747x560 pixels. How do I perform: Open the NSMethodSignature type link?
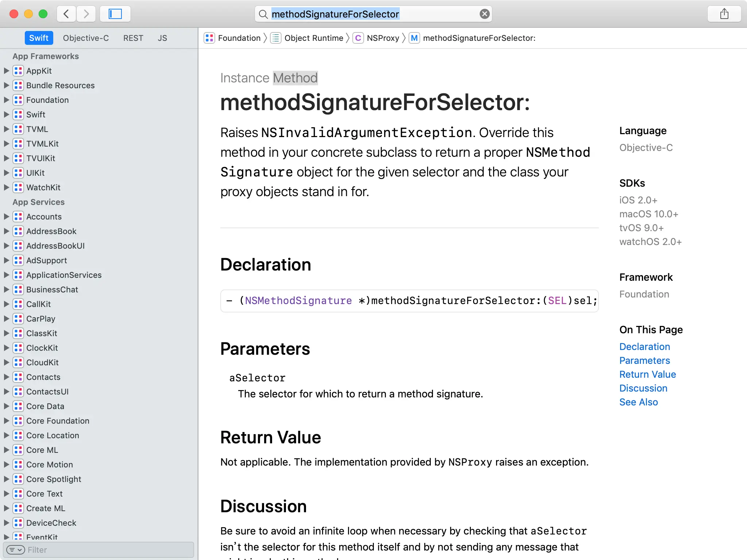(x=298, y=300)
